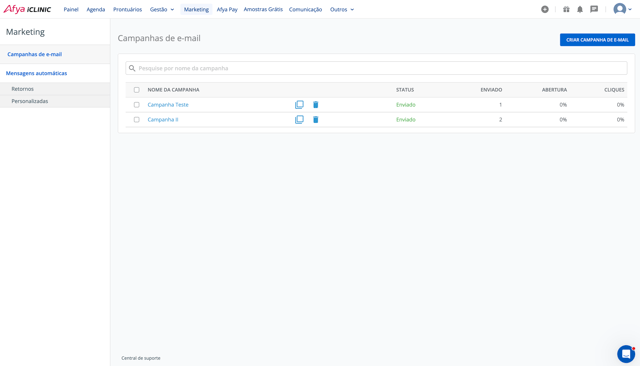Select Campanhas de e-mail in sidebar
Screen dimensions: 640x366
coord(34,54)
